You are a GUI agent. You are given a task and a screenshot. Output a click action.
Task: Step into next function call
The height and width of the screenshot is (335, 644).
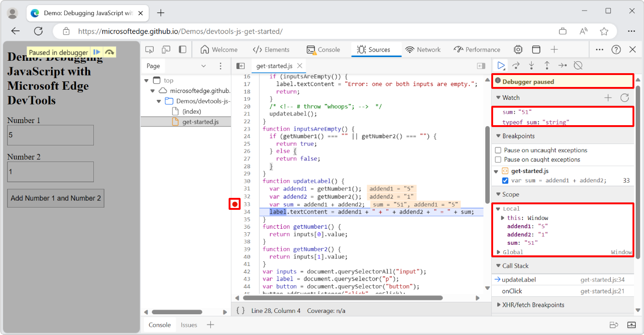[531, 65]
